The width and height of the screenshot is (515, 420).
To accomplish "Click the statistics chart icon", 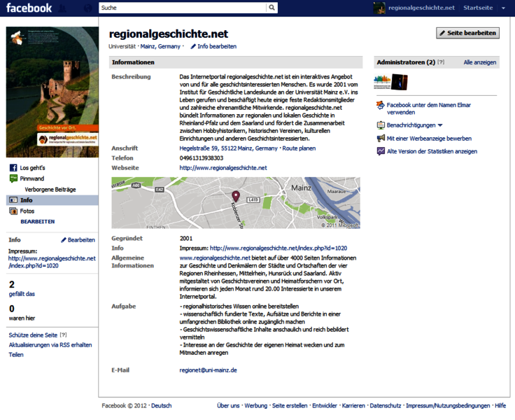I will pyautogui.click(x=381, y=151).
